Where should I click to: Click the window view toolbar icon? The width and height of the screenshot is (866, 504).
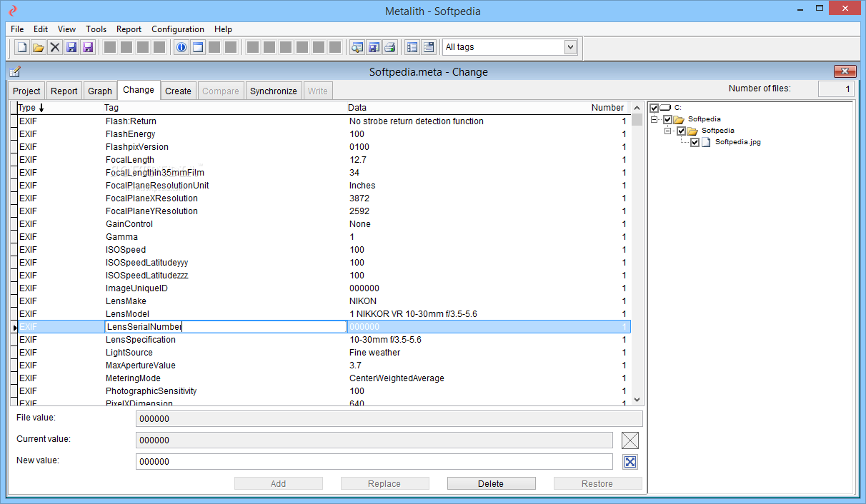point(198,47)
